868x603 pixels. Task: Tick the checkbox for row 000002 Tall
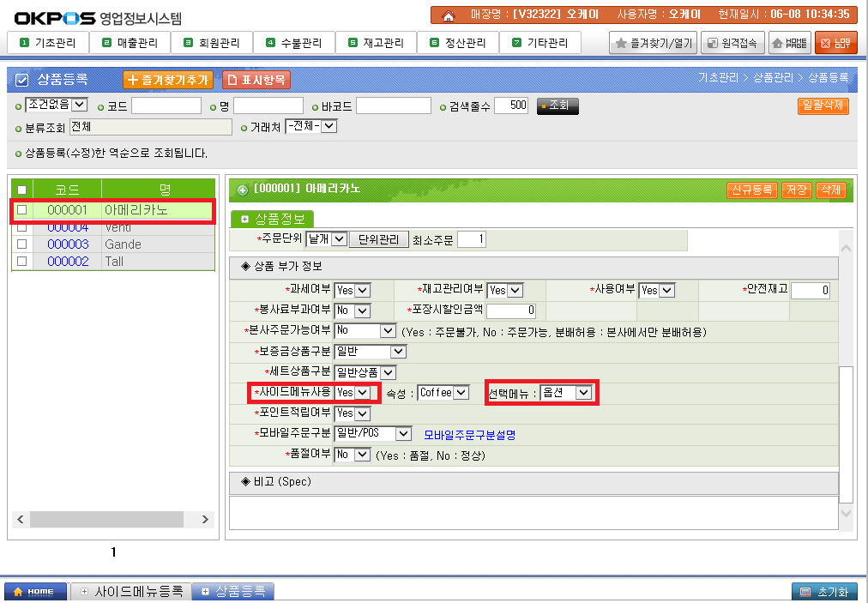21,262
